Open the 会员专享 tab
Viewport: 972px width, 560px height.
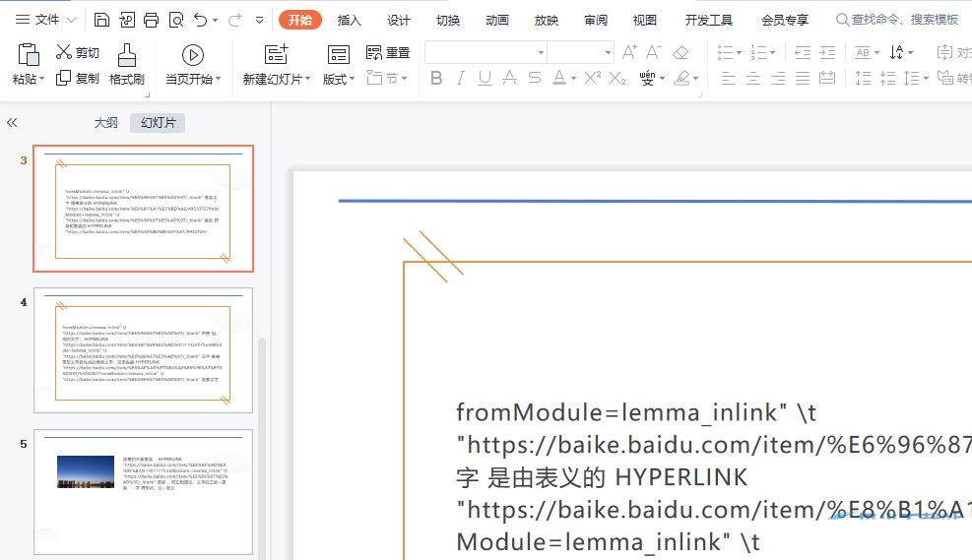tap(785, 20)
